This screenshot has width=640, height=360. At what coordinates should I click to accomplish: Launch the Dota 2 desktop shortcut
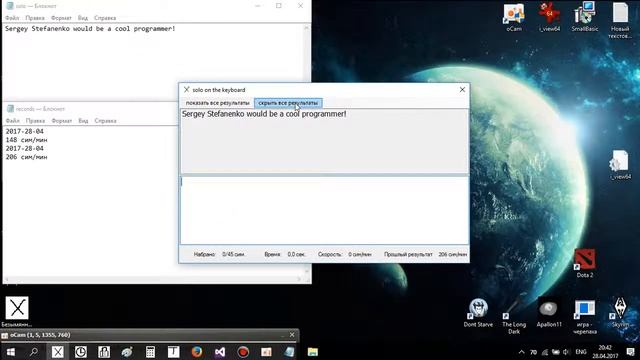[584, 263]
